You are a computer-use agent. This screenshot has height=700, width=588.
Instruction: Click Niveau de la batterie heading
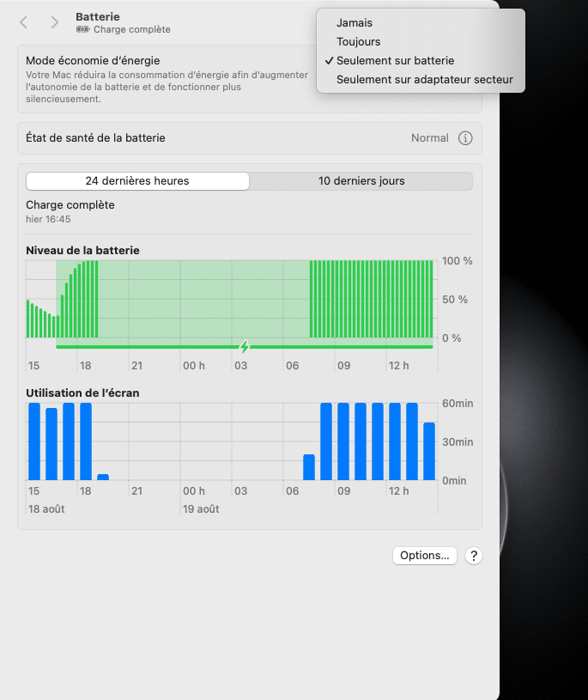(82, 251)
